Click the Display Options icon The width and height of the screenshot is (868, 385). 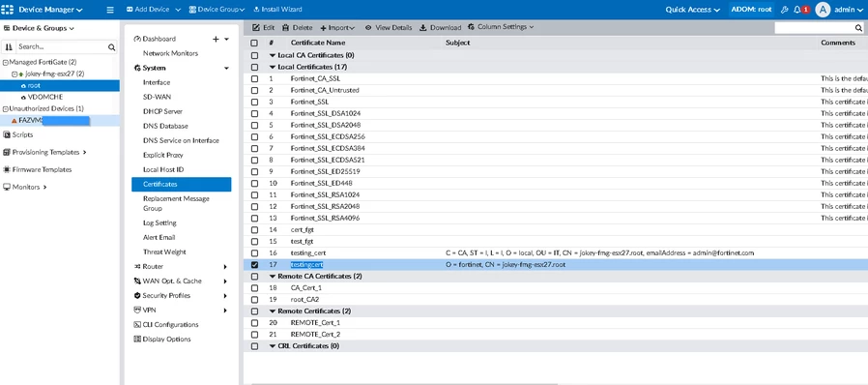pyautogui.click(x=137, y=339)
